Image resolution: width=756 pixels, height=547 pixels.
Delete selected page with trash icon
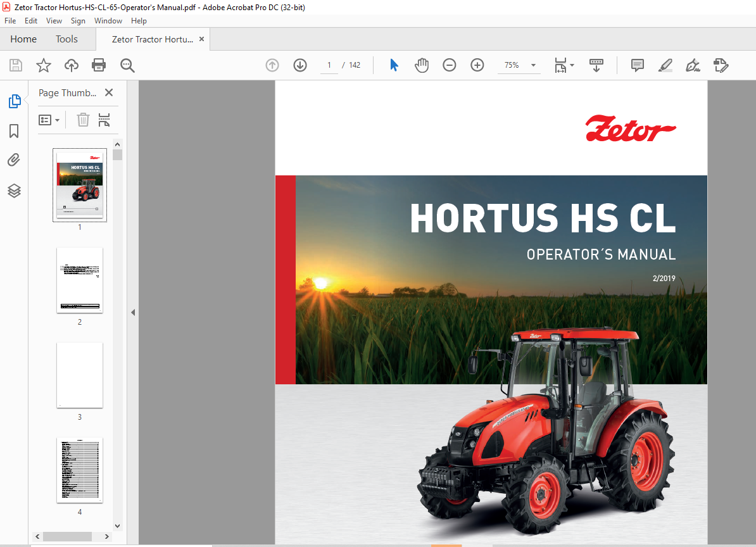coord(83,120)
